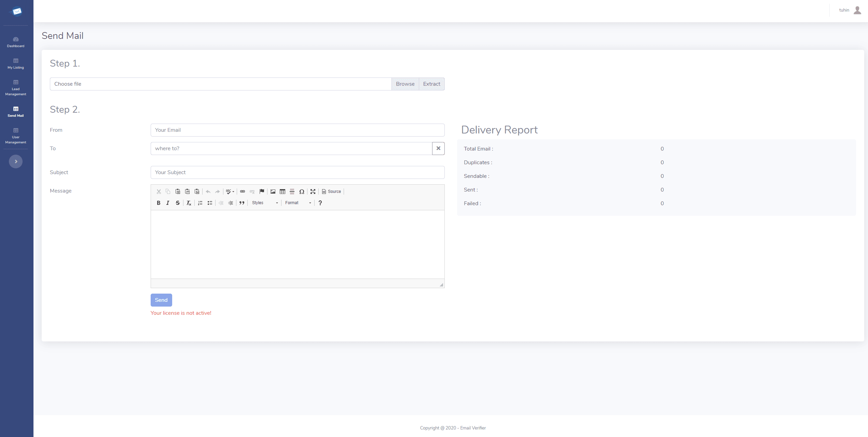Click the envelope logo at top of sidebar

[x=16, y=12]
